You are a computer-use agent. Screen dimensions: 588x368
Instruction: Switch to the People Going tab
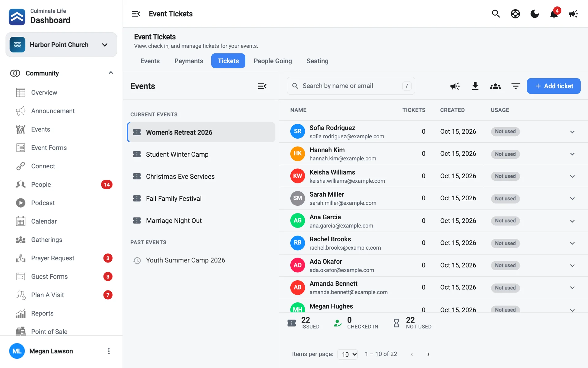pyautogui.click(x=273, y=61)
